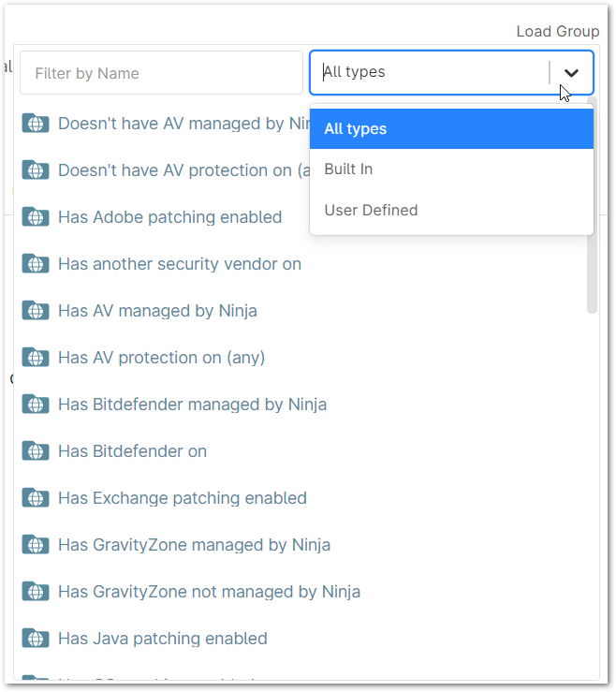Click folder icon for Has another security vendor on
The width and height of the screenshot is (616, 692).
36,264
